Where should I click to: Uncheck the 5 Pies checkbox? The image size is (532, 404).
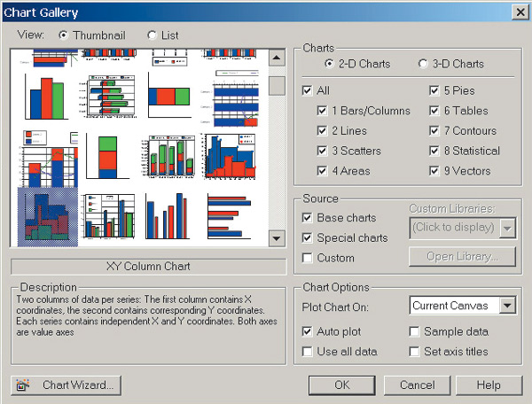(x=435, y=90)
